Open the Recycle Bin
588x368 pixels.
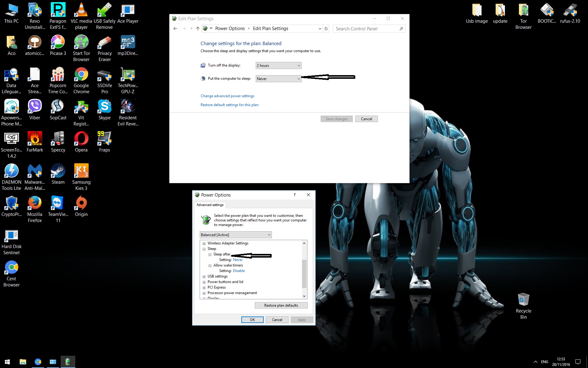coord(523,305)
